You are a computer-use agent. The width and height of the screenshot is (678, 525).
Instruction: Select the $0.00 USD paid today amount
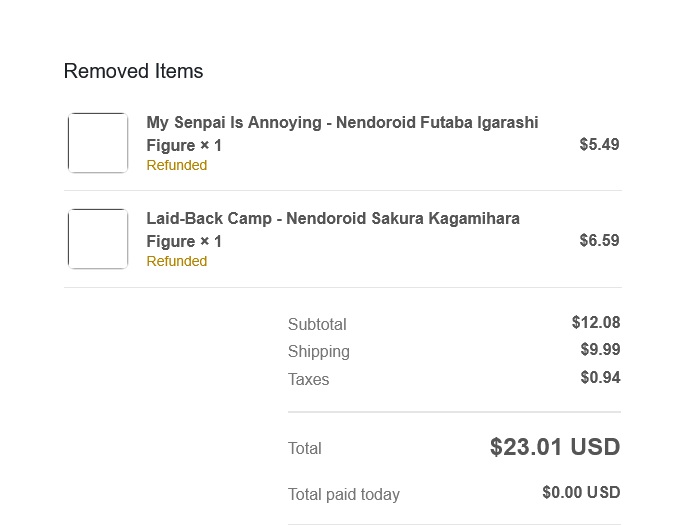coord(581,493)
